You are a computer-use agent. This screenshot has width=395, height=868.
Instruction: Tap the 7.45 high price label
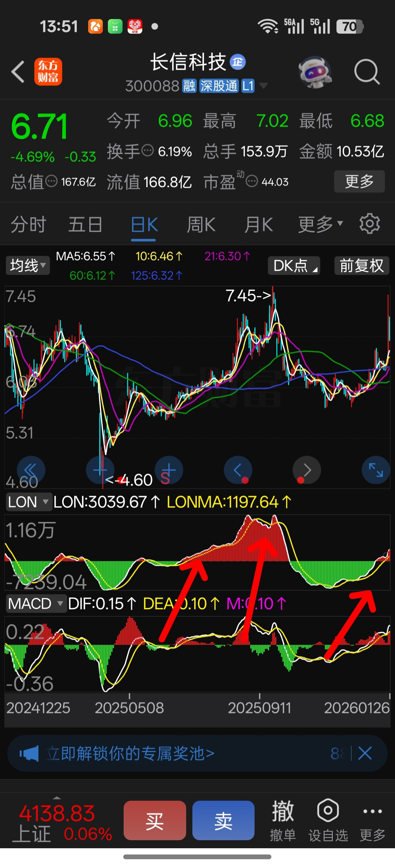(x=248, y=296)
